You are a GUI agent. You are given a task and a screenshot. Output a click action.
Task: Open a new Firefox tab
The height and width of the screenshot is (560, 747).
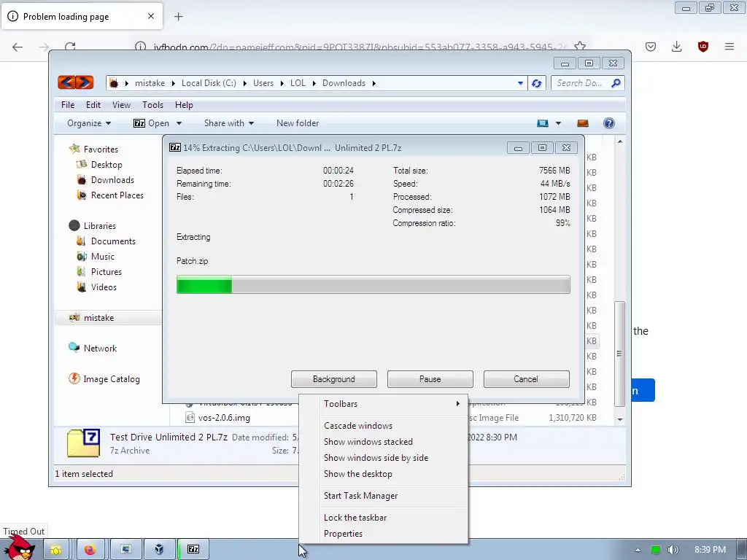178,17
